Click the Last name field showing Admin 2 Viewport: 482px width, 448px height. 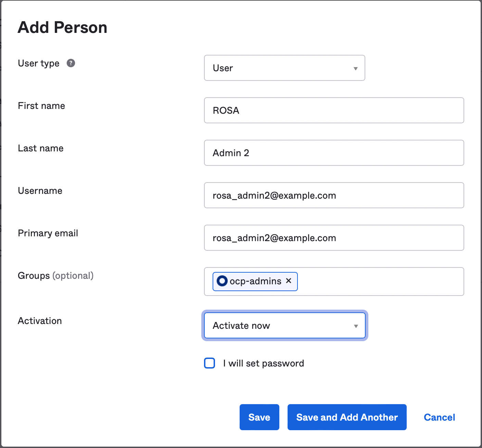[x=334, y=153]
